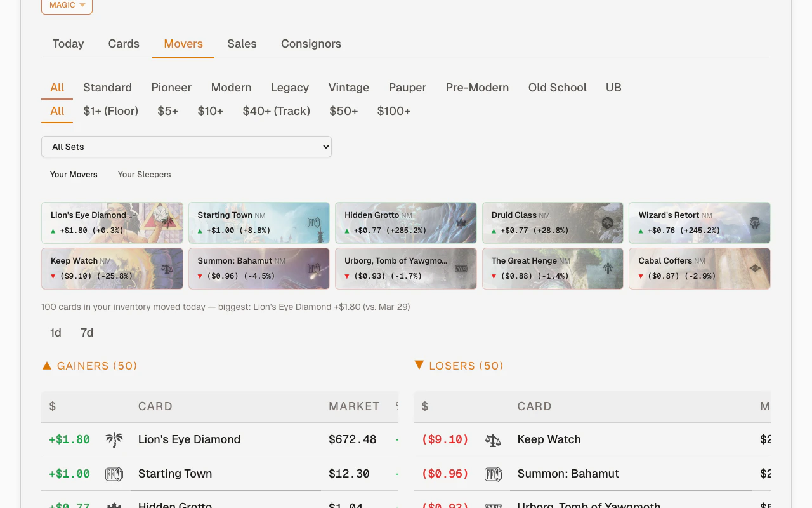This screenshot has width=812, height=508.
Task: Open the MAGIC game selector dropdown
Action: (67, 5)
